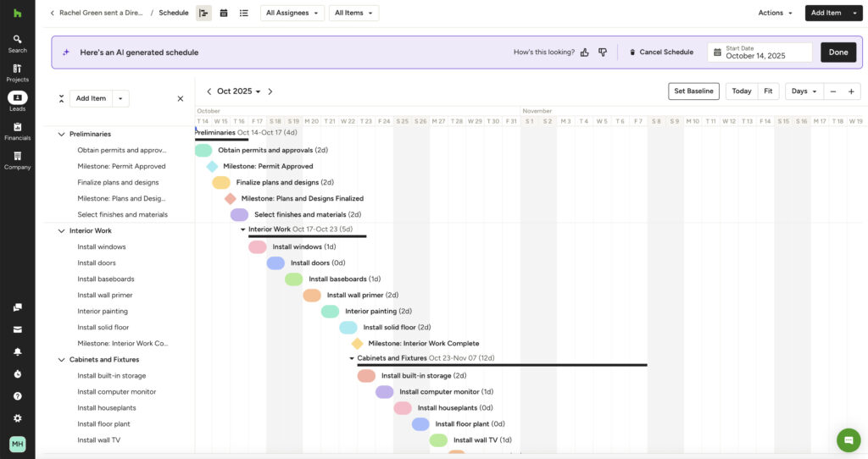Image resolution: width=868 pixels, height=459 pixels.
Task: Give thumbs down feedback on schedule
Action: [603, 53]
